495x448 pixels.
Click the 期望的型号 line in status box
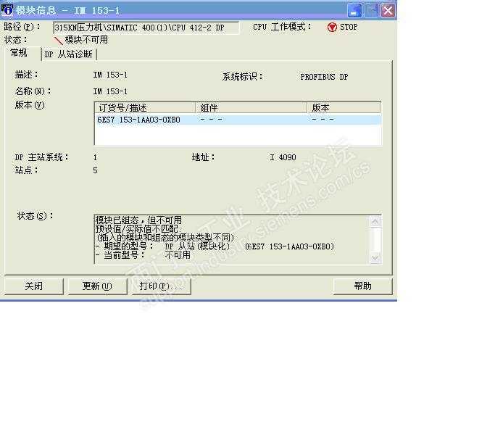point(215,246)
